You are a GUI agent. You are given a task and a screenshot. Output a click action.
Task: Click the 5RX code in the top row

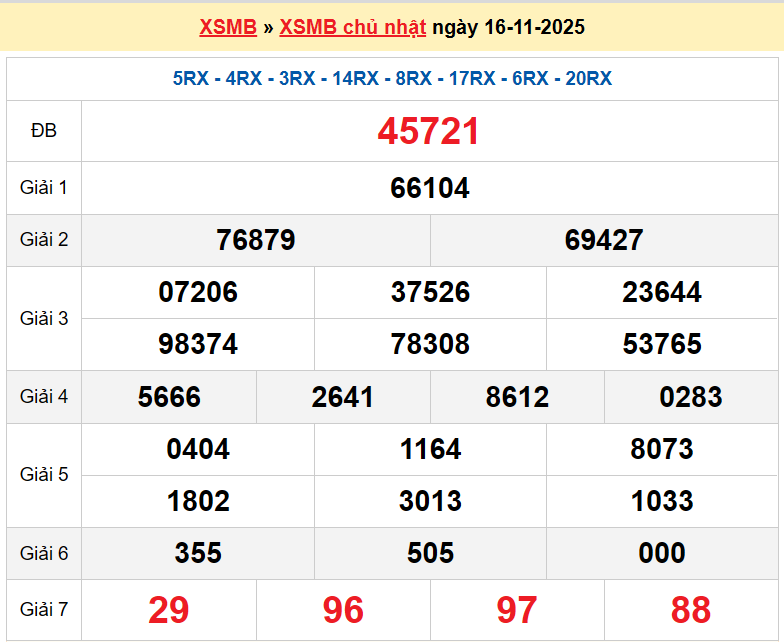(191, 79)
